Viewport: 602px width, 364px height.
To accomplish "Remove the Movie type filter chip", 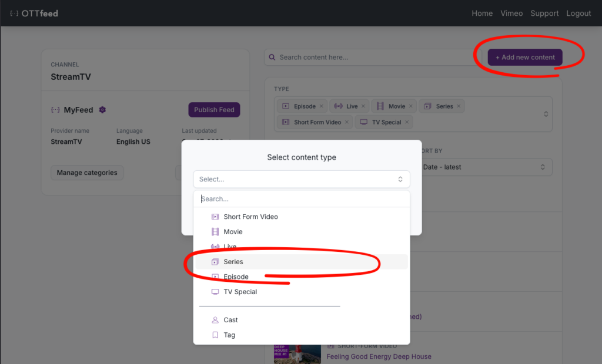I will pos(411,106).
